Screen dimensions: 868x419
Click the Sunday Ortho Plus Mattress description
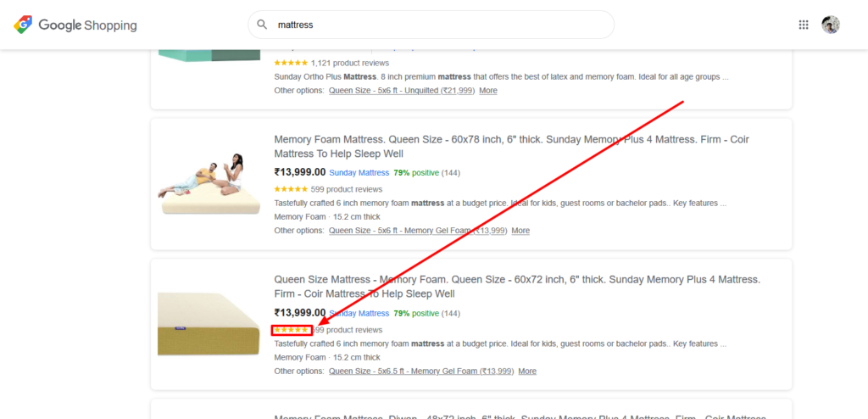coord(502,76)
